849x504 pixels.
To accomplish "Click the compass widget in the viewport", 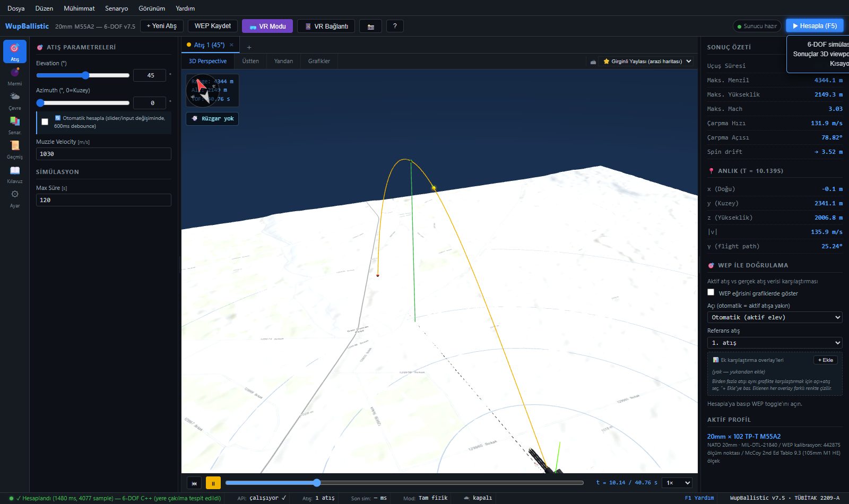I will point(203,90).
